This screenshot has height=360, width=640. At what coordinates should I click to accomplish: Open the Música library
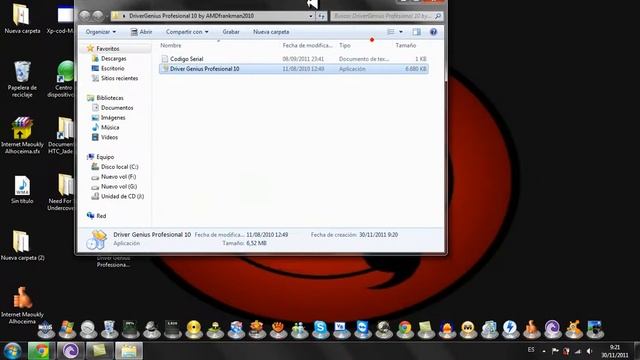110,127
